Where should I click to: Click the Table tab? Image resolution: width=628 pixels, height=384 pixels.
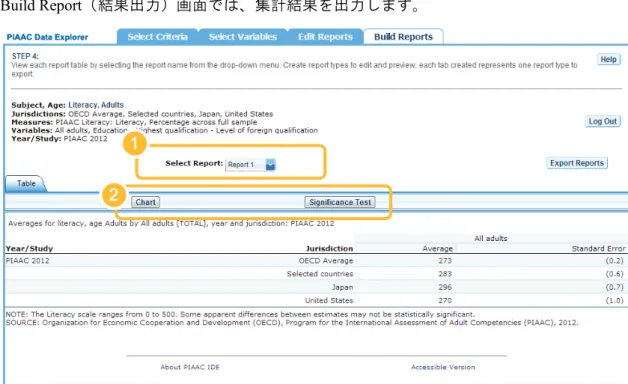click(x=26, y=183)
